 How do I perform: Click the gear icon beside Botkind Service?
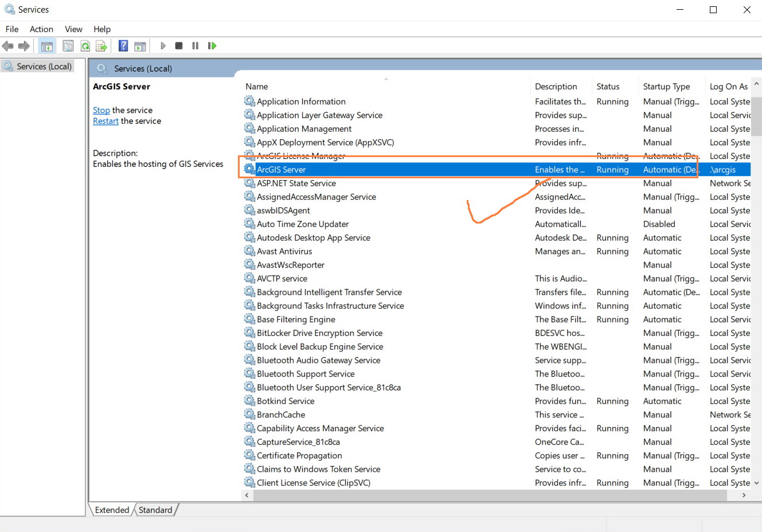[249, 401]
